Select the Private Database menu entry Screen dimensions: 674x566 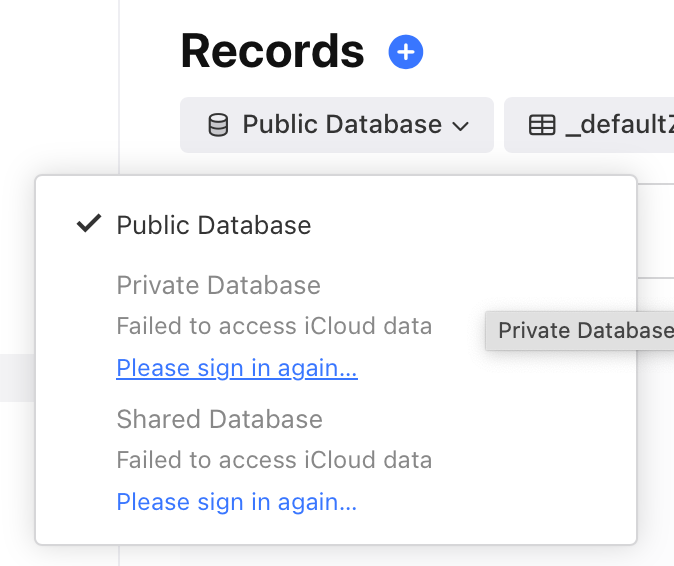219,285
